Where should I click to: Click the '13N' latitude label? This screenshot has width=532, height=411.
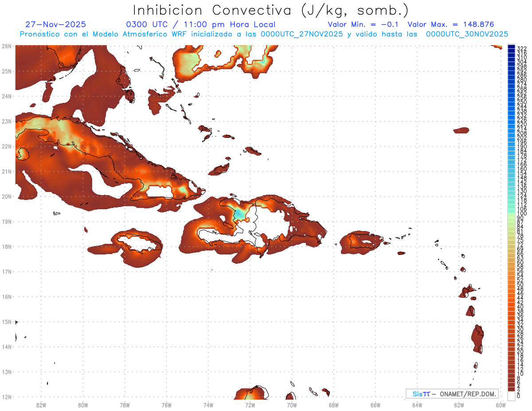point(6,372)
